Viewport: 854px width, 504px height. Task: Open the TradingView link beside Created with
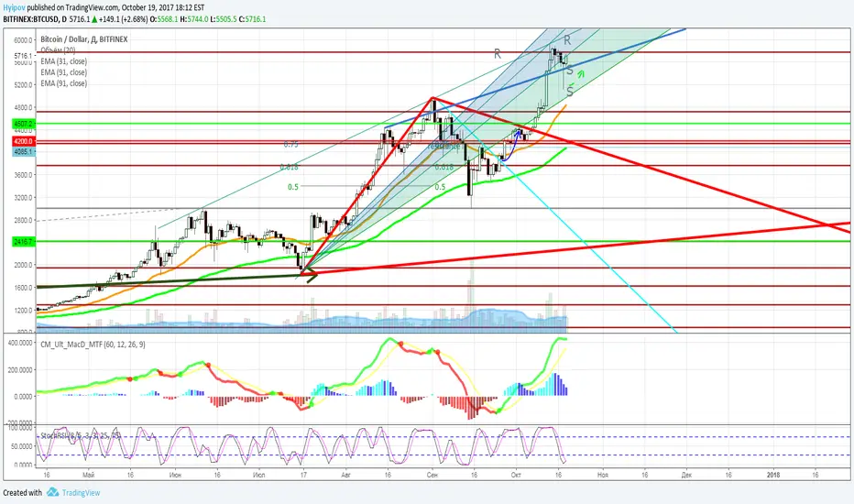click(81, 493)
